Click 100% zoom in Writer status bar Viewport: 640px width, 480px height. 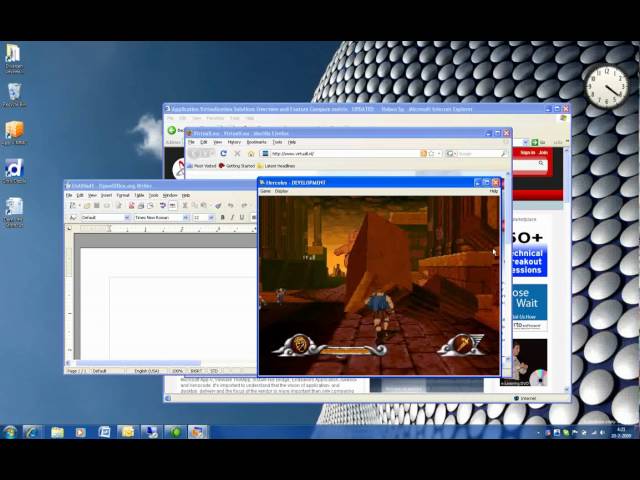pos(177,371)
